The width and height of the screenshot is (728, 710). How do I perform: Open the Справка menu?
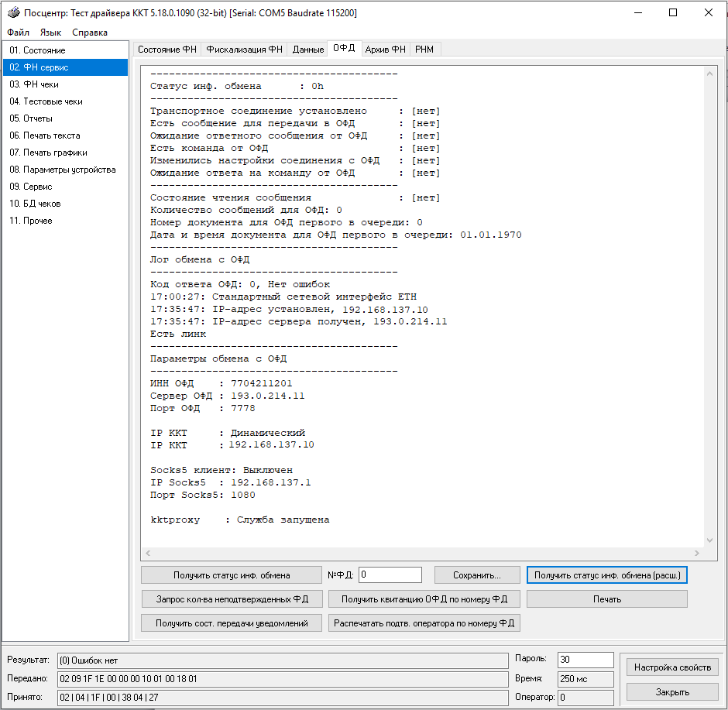[90, 33]
